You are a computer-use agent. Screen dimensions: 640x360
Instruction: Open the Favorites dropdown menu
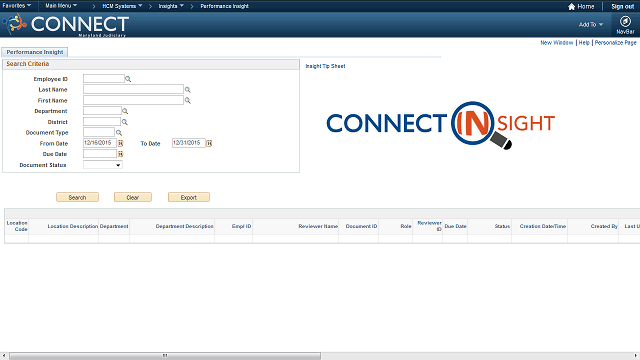[17, 6]
